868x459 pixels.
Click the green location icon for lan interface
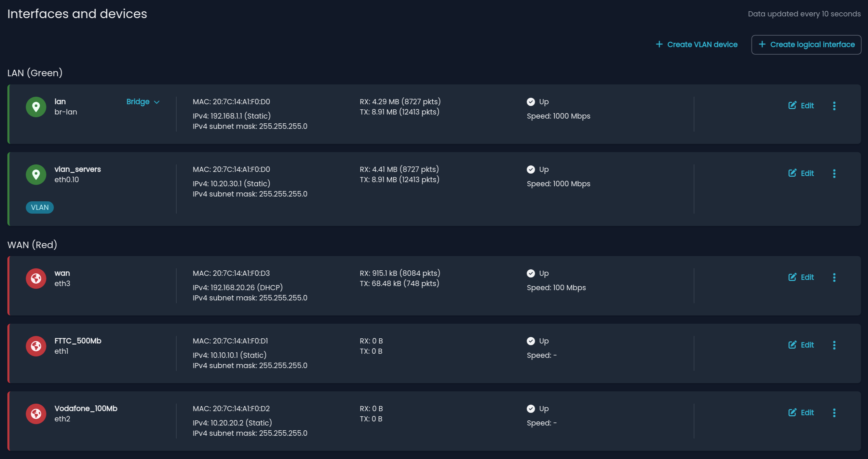coord(36,107)
